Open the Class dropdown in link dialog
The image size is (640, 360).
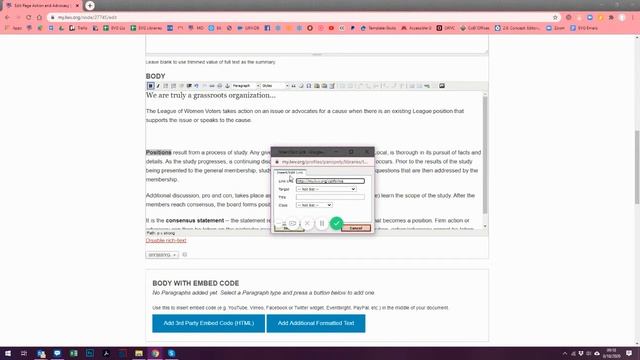314,205
